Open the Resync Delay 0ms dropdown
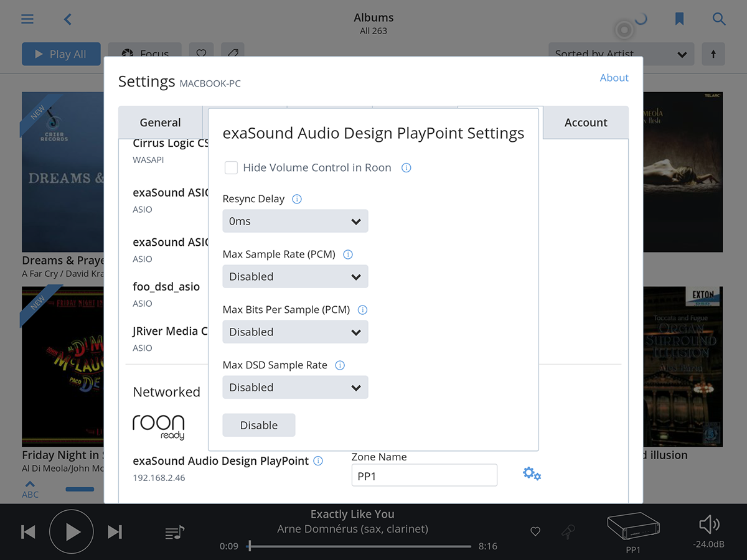This screenshot has width=747, height=560. click(295, 221)
